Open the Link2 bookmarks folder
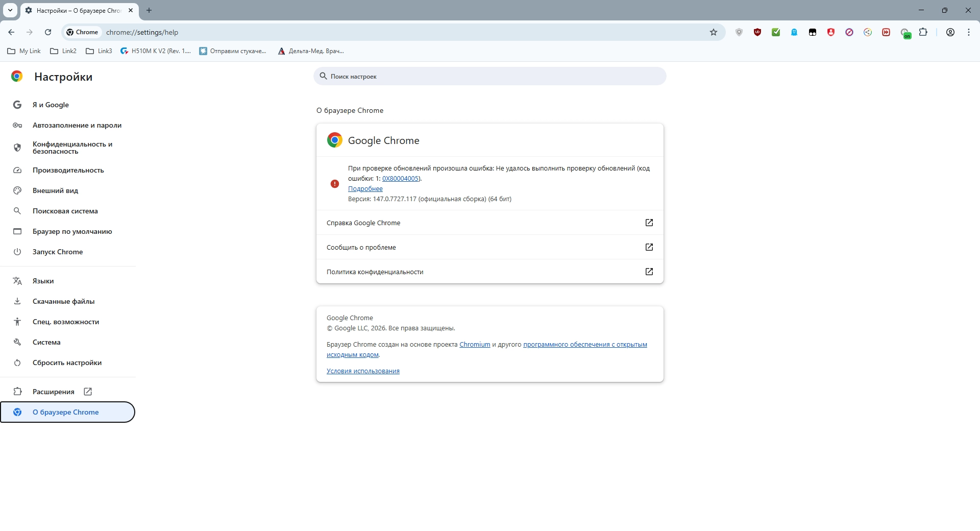The image size is (980, 531). point(63,51)
